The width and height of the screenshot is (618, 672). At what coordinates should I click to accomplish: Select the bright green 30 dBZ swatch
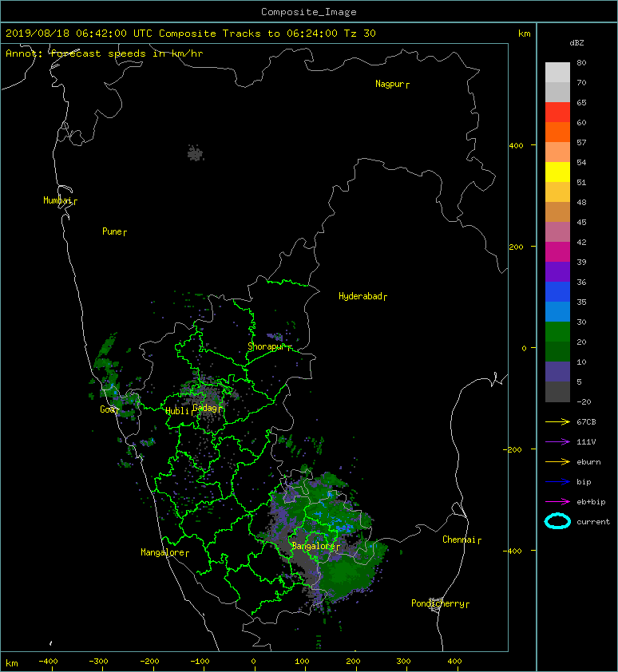[557, 331]
